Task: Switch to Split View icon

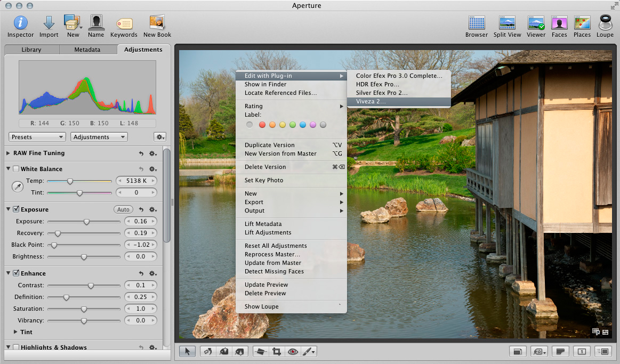Action: point(507,22)
